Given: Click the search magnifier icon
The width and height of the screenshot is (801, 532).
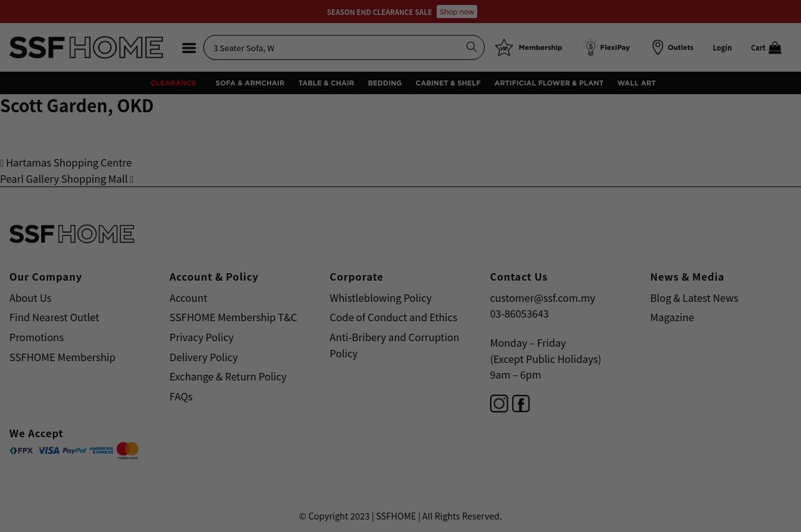Looking at the screenshot, I should coord(472,47).
